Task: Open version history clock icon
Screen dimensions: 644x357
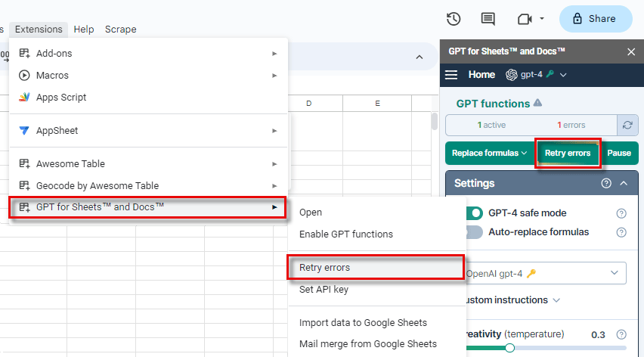Action: [x=454, y=19]
